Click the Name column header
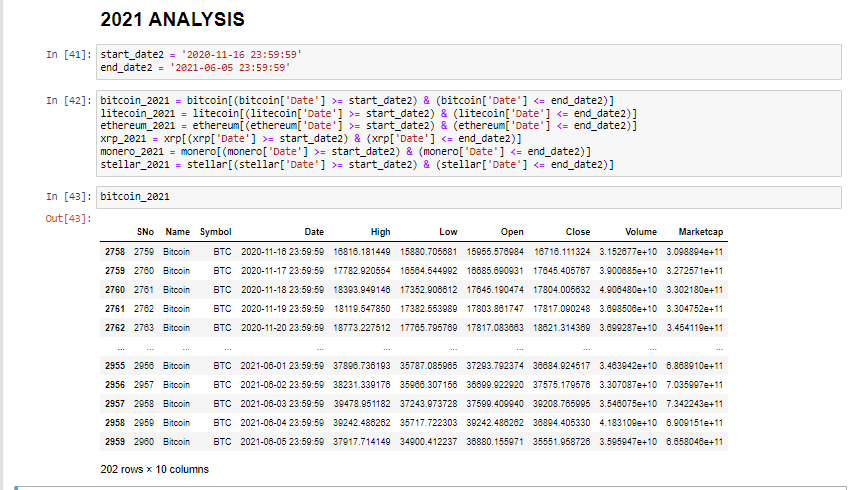Image resolution: width=853 pixels, height=490 pixels. click(x=177, y=232)
